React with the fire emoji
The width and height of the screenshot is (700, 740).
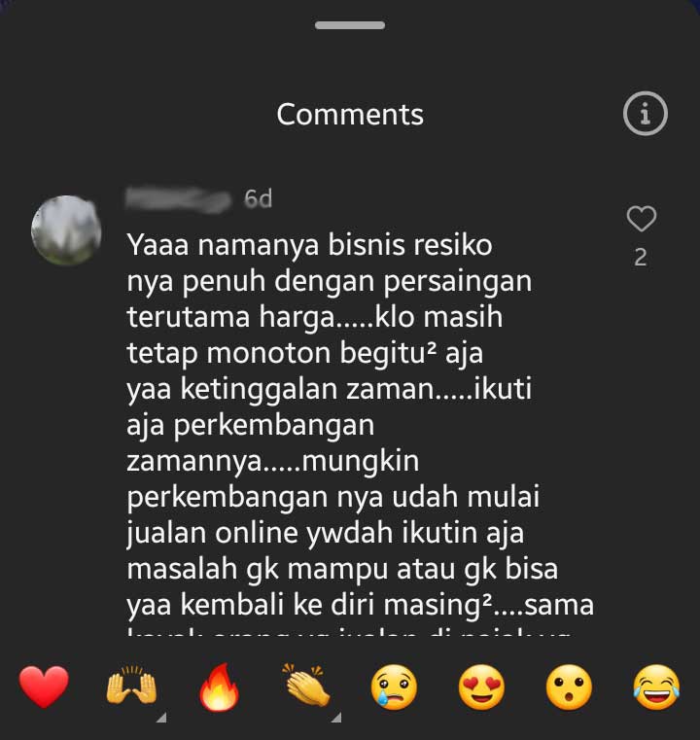coord(219,687)
